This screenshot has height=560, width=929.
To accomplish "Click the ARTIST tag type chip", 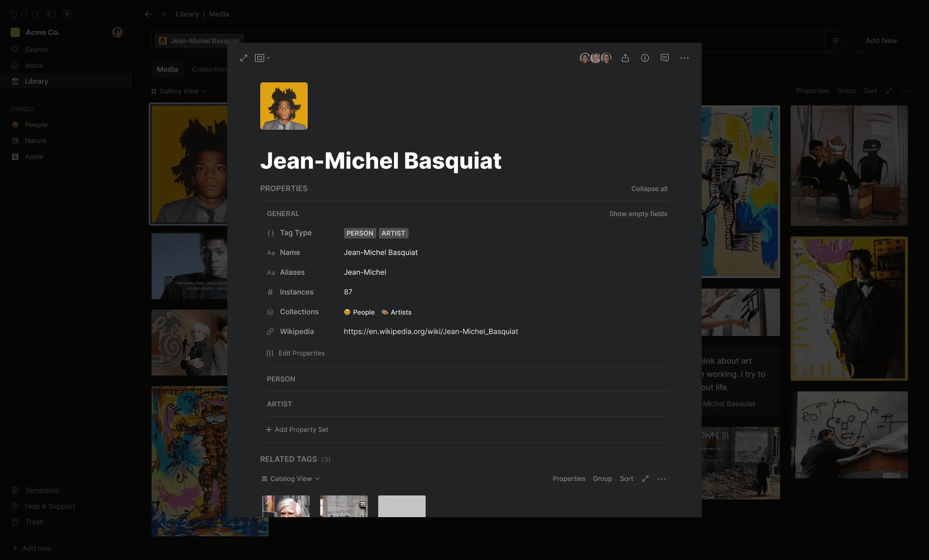I will [x=393, y=233].
